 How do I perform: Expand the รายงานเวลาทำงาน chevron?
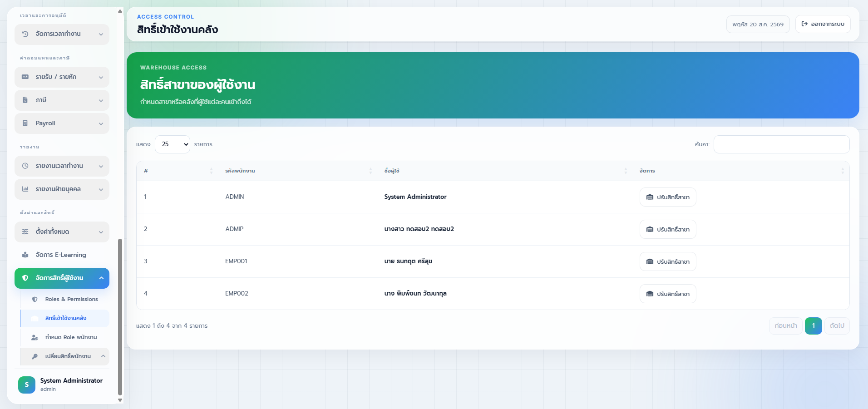click(x=101, y=167)
